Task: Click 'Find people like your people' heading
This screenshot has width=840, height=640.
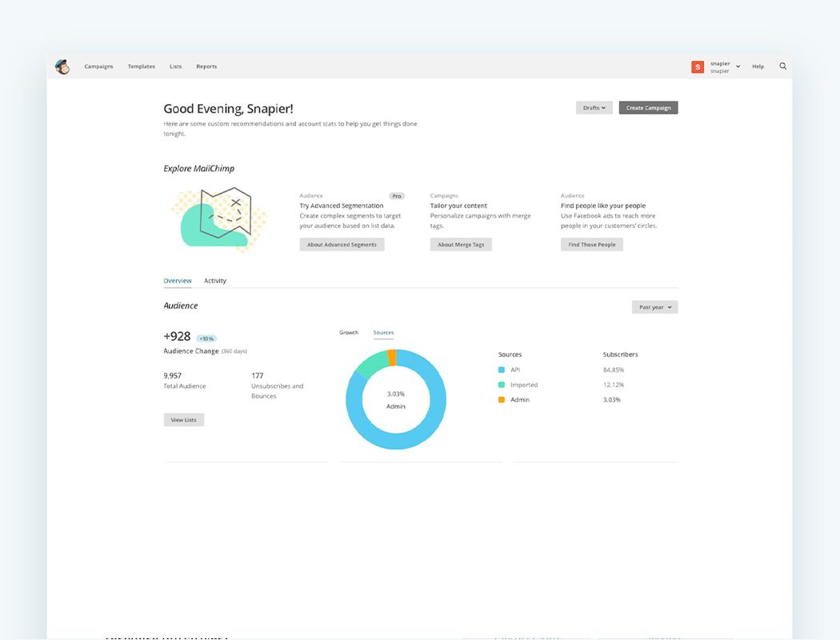Action: (x=603, y=206)
